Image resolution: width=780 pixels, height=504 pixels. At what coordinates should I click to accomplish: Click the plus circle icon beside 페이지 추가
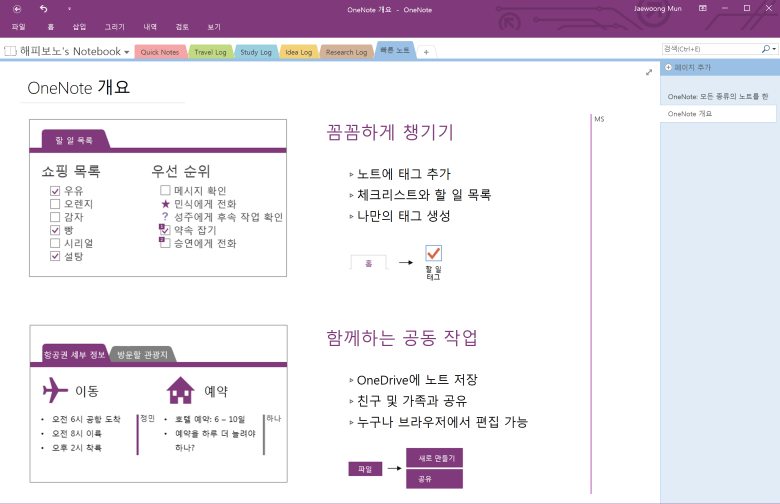(x=668, y=67)
